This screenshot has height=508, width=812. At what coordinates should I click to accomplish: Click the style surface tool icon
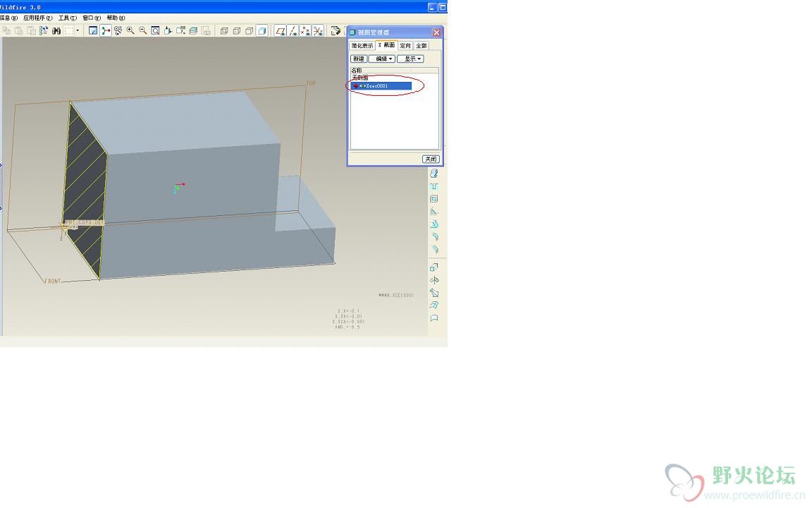434,317
